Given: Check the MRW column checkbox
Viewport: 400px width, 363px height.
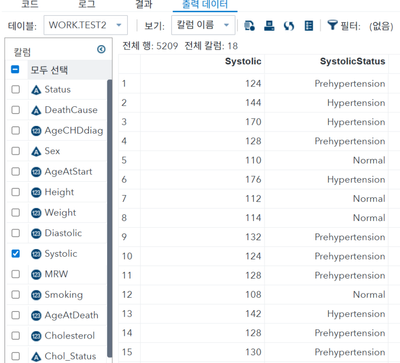Looking at the screenshot, I should (x=16, y=274).
